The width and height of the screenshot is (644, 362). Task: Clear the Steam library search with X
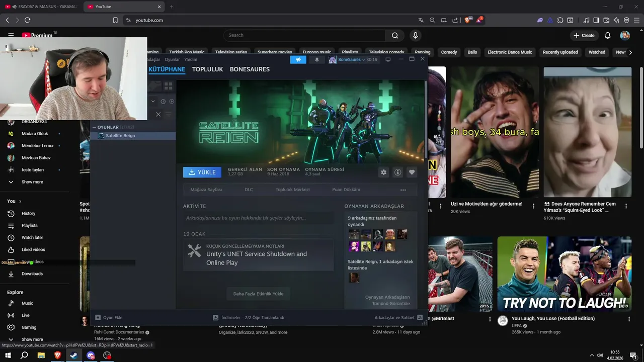(x=158, y=115)
